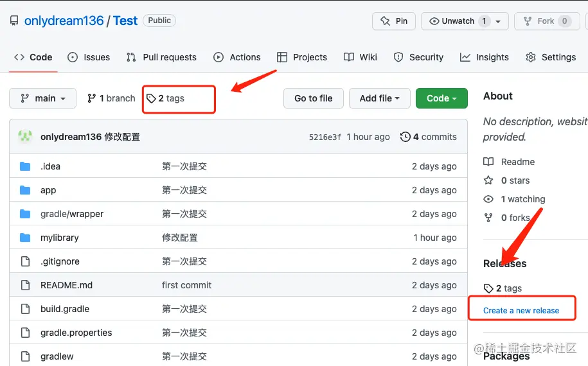The image size is (588, 366).
Task: Switch to the Issues tab
Action: coord(89,57)
